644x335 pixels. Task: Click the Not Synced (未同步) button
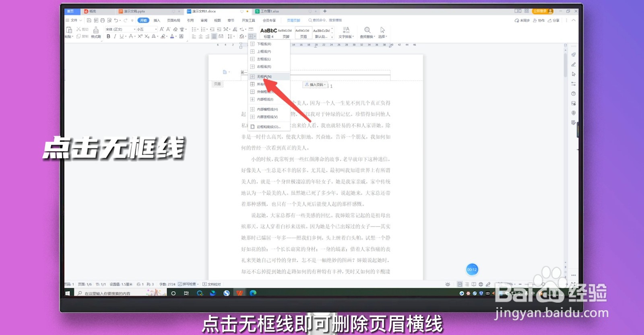522,20
